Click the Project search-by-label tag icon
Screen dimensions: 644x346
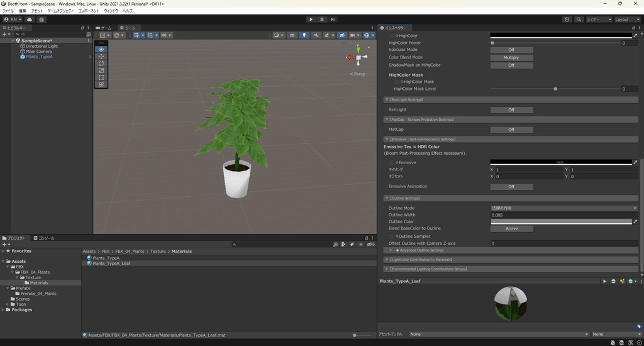click(352, 244)
